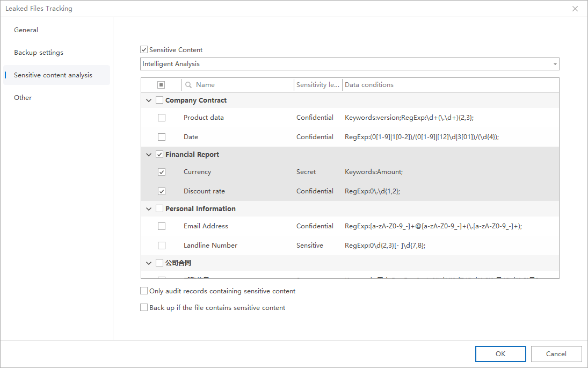588x368 pixels.
Task: Go to the Other section
Action: 23,98
